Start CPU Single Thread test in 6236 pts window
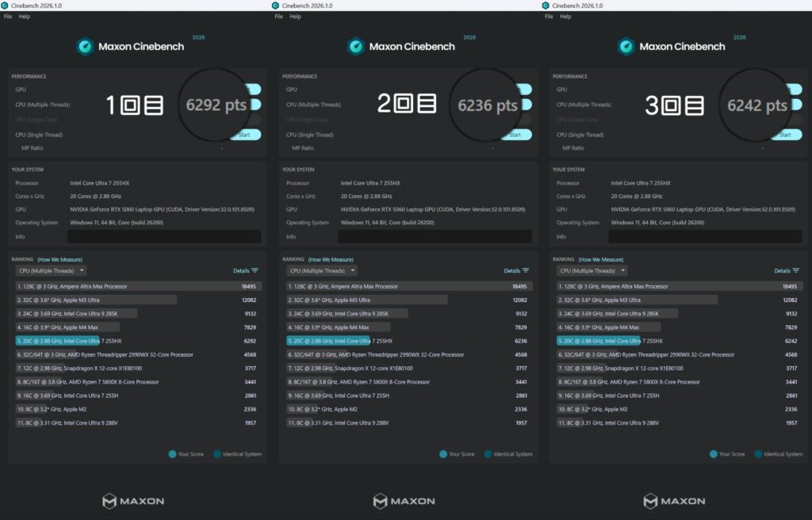The height and width of the screenshot is (520, 812). [x=515, y=135]
